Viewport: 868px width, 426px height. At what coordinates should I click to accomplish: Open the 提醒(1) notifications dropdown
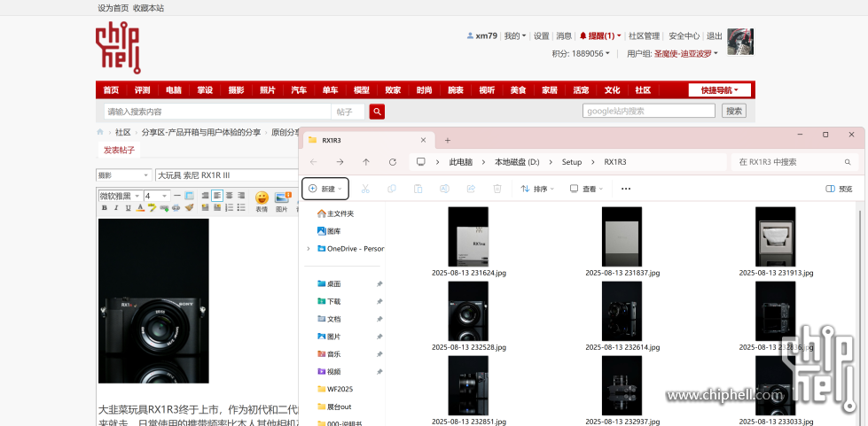pos(600,36)
